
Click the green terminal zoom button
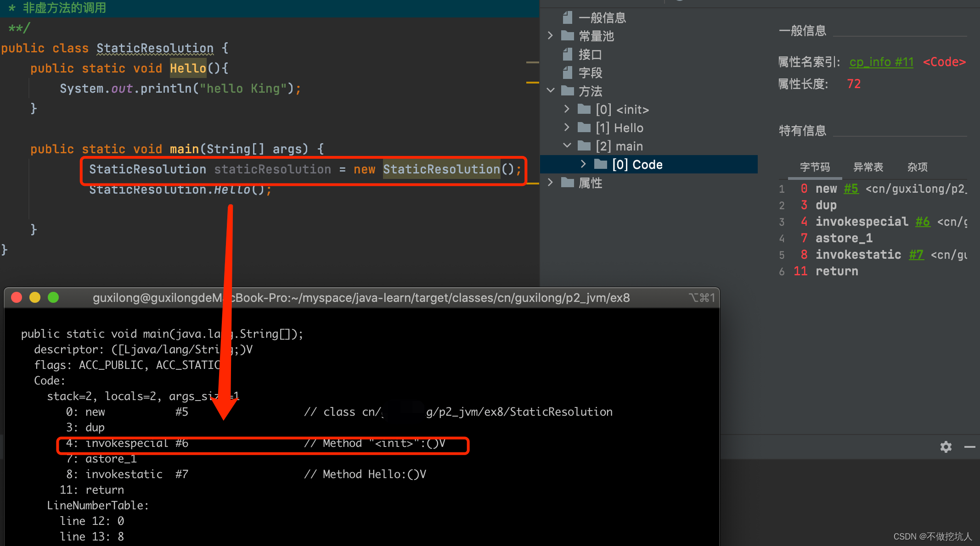[x=53, y=297]
